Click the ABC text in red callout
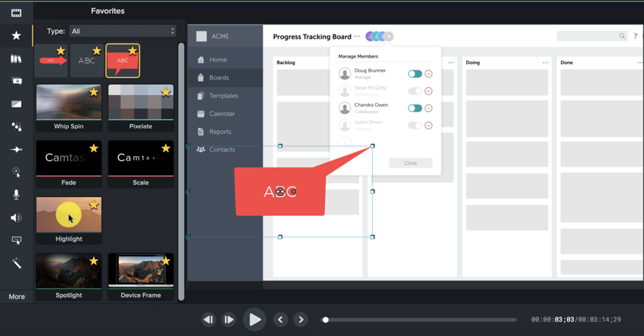This screenshot has height=336, width=644. pyautogui.click(x=280, y=192)
